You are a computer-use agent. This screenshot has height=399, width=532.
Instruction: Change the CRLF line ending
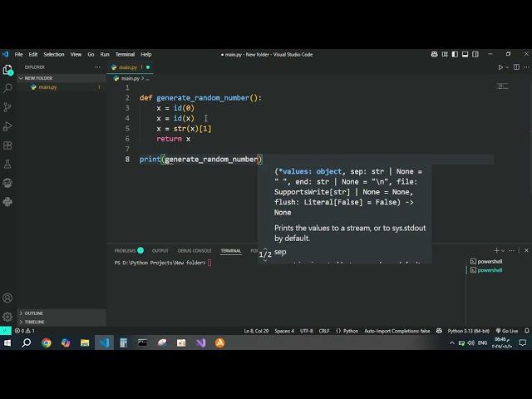(324, 331)
